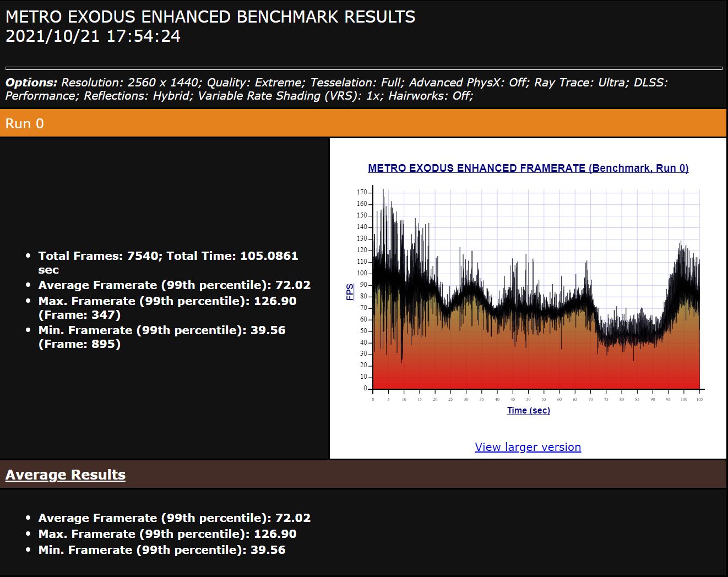
Task: Click Run 0 Min. Framerate 39.56 entry
Action: [162, 337]
